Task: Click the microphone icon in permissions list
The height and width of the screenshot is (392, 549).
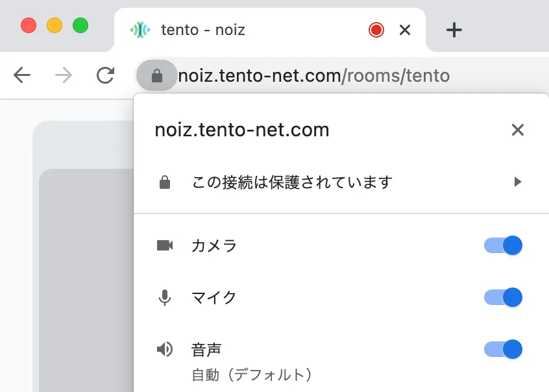Action: pyautogui.click(x=165, y=298)
